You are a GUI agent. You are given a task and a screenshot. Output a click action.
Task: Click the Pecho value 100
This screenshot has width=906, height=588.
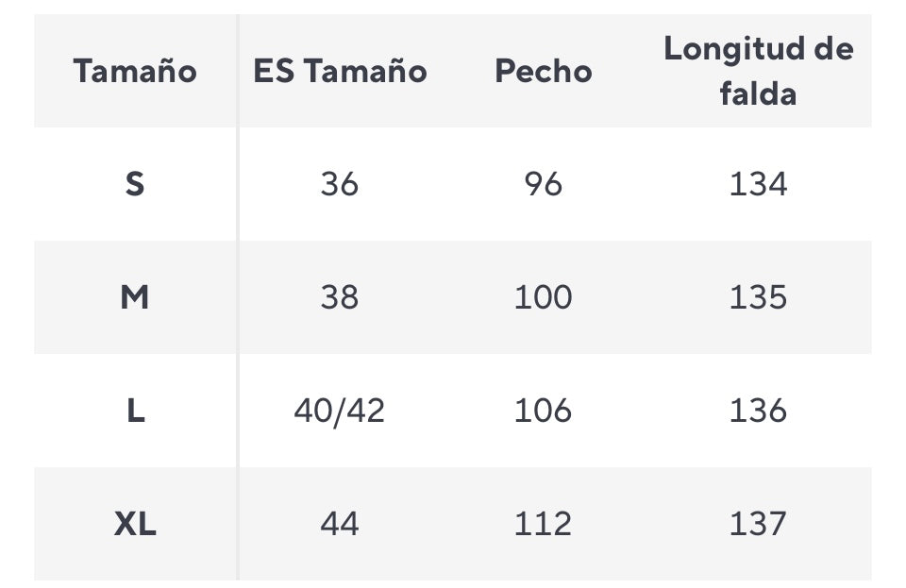coord(544,297)
